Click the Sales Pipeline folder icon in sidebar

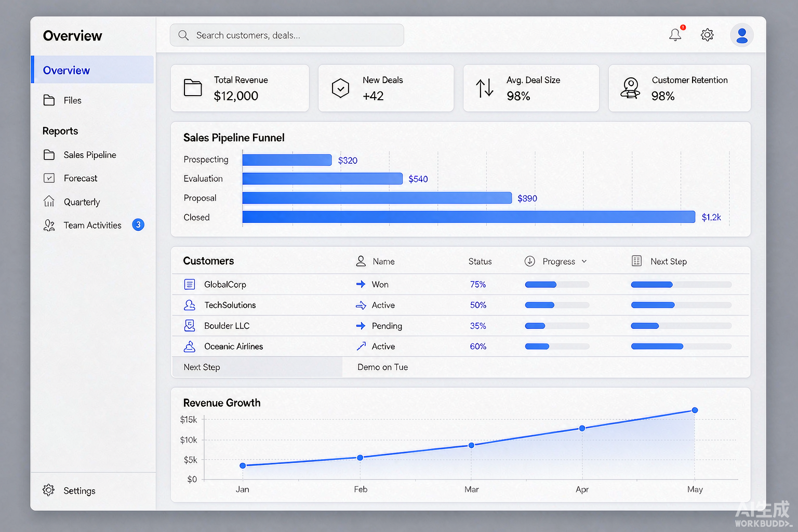click(x=49, y=155)
